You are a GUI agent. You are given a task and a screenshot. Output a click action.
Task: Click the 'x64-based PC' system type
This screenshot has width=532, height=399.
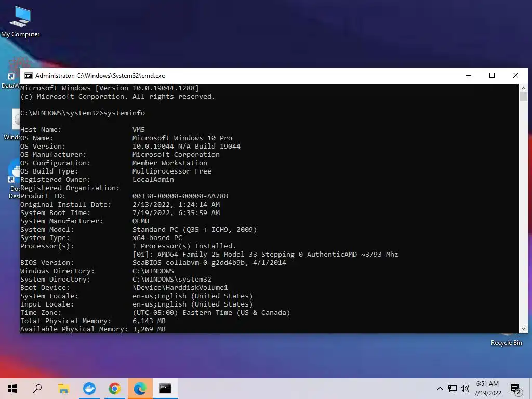[x=157, y=238]
